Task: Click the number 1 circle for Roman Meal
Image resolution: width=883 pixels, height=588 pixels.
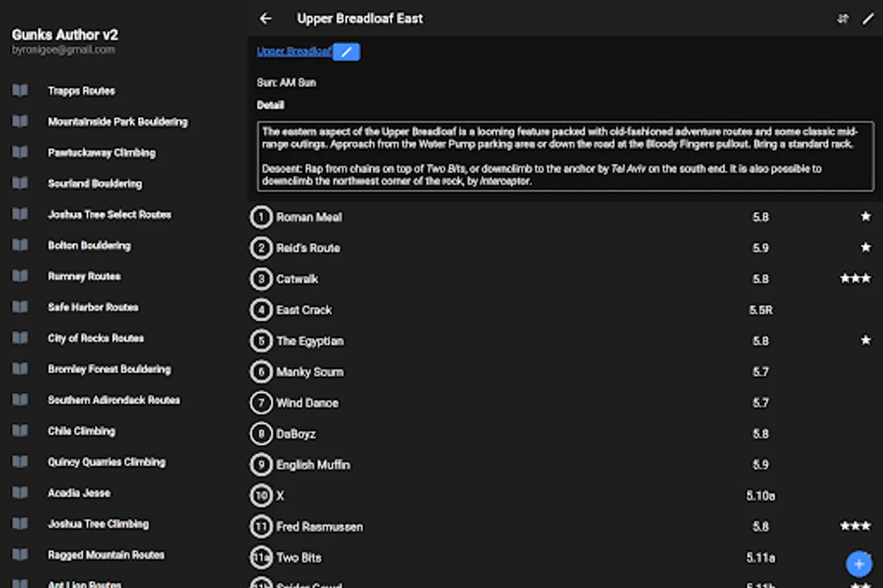Action: tap(261, 217)
